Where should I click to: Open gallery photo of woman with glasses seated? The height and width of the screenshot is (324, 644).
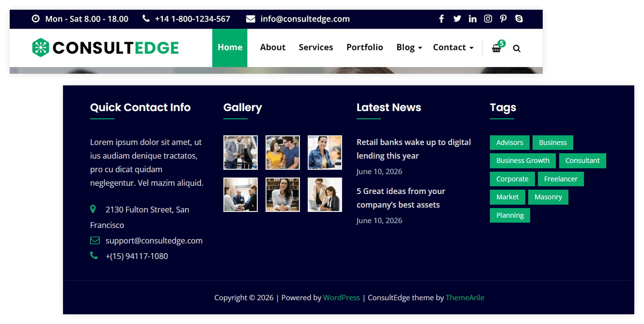[283, 194]
